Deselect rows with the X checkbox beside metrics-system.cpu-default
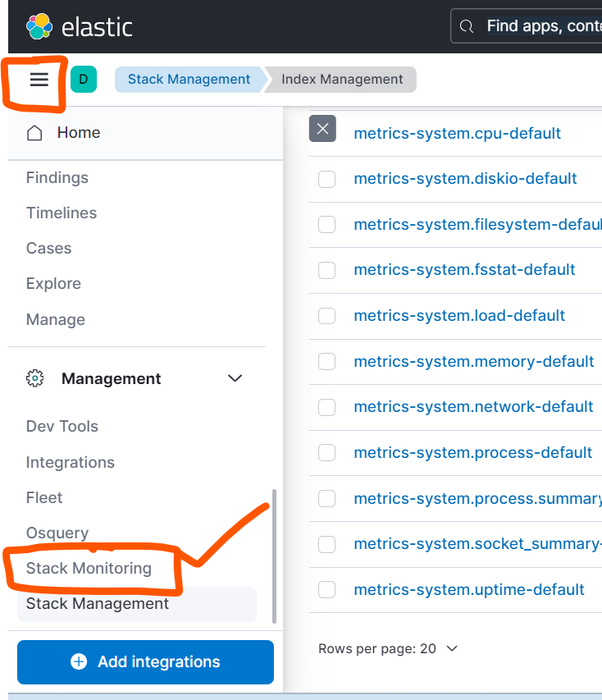Screen dimensions: 602x700 pyautogui.click(x=322, y=129)
